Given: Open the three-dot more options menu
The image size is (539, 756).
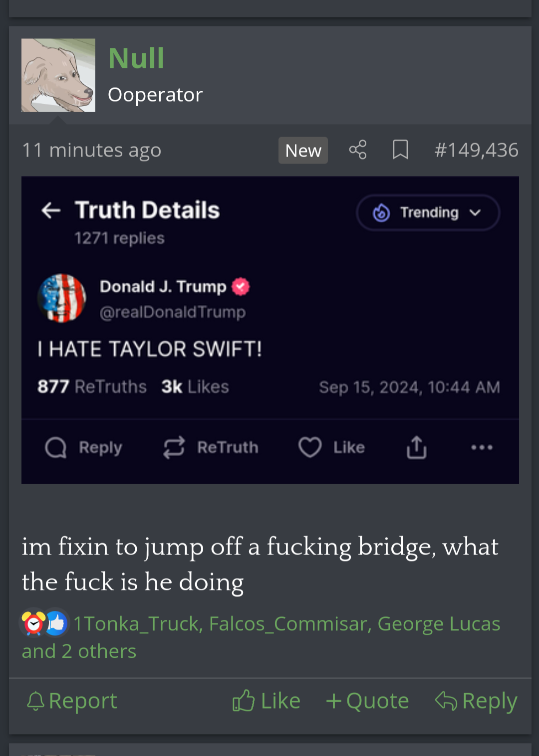Looking at the screenshot, I should [x=482, y=447].
